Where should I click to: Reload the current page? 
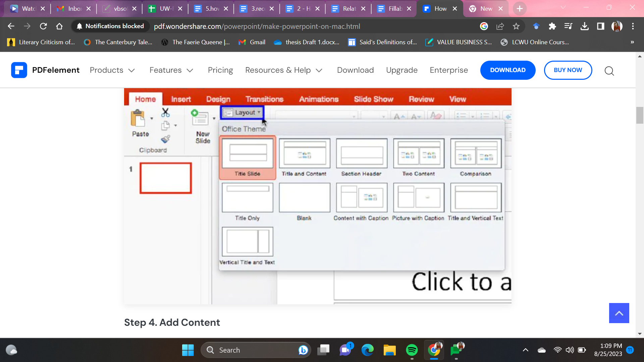click(43, 26)
